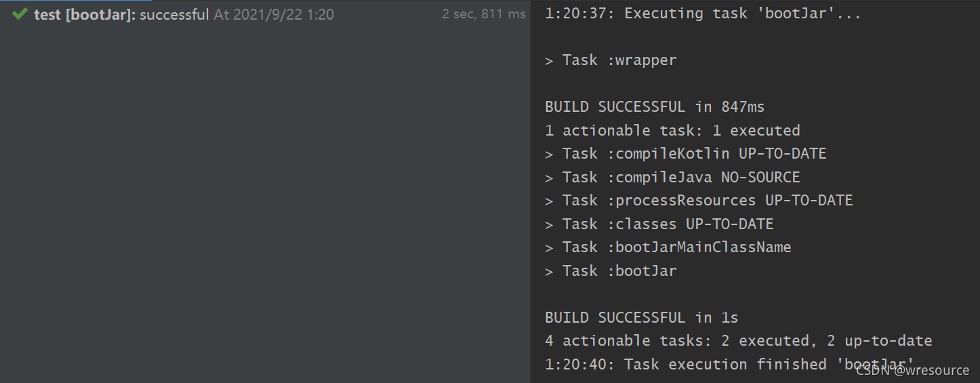Click the 'Task :compileJava NO-SOURCE' line
Viewport: 980px width, 383px height.
(672, 178)
